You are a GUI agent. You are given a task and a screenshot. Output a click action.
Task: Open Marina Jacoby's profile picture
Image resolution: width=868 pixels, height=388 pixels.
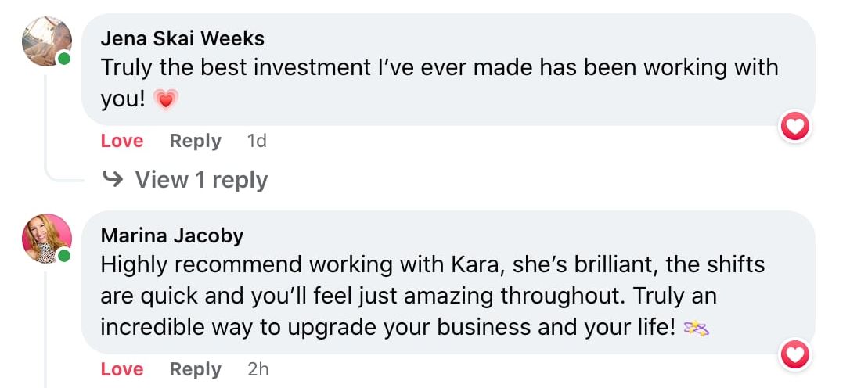(x=46, y=239)
